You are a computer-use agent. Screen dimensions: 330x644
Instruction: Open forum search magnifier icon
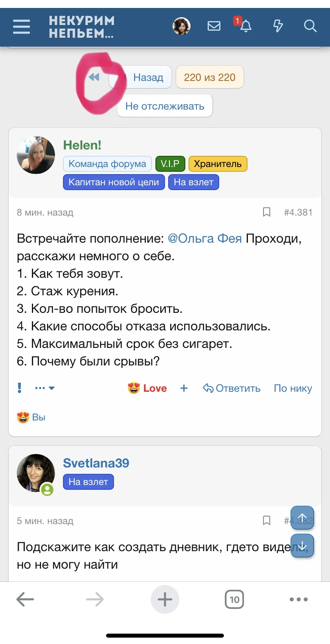tap(310, 26)
